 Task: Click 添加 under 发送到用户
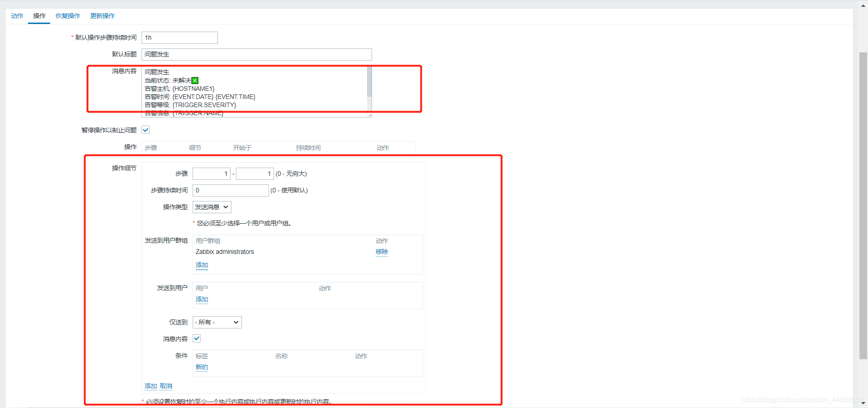tap(202, 299)
